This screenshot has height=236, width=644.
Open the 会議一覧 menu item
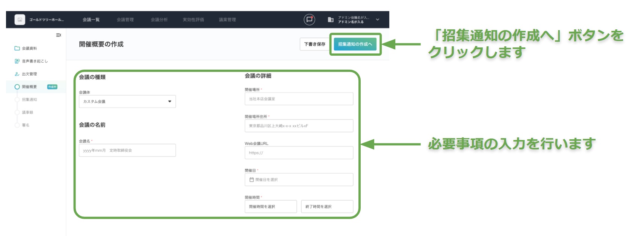point(91,20)
